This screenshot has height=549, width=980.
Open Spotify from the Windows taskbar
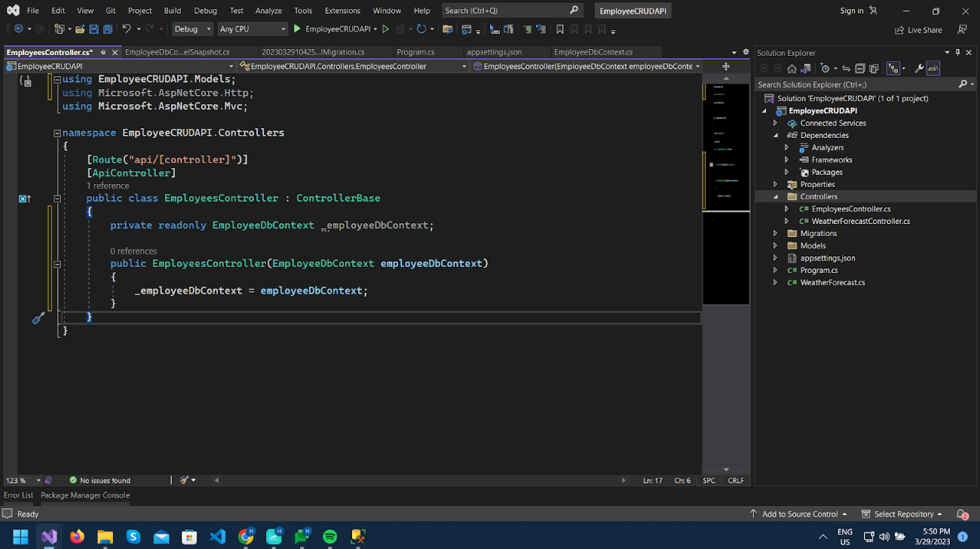click(330, 537)
